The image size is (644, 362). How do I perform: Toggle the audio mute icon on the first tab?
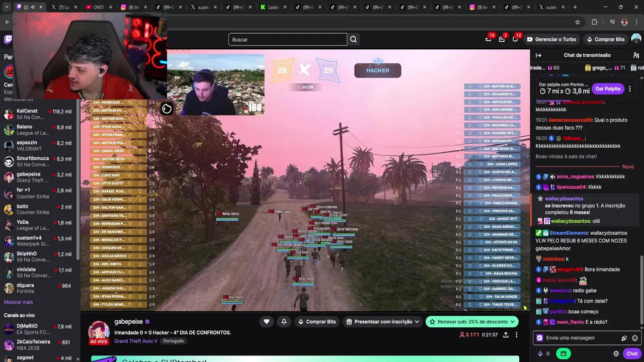click(x=33, y=7)
